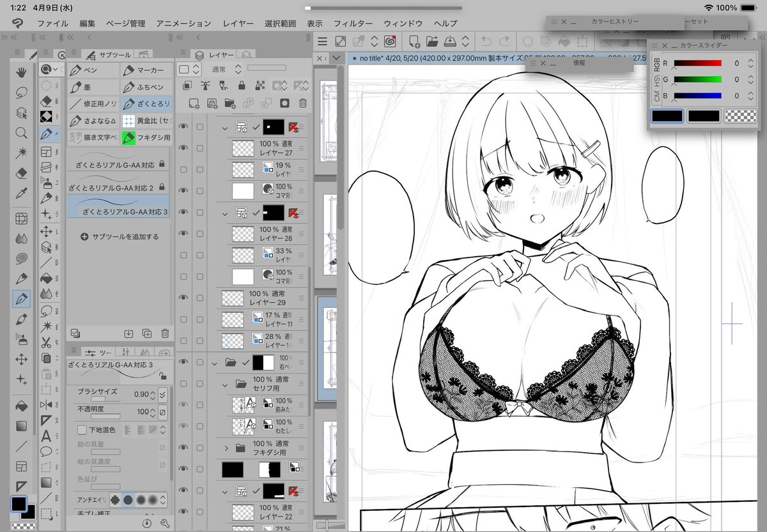Open the blending mode 通常 dropdown

coord(227,69)
